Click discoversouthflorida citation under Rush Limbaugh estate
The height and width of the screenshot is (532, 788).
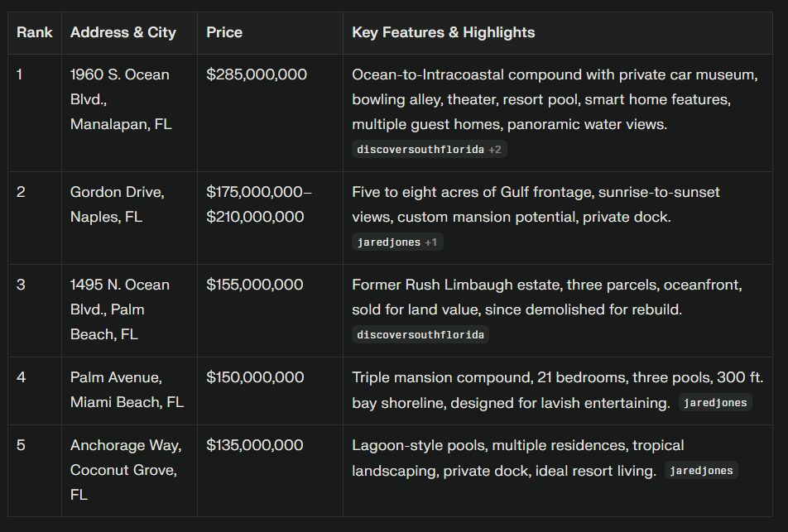(x=420, y=335)
